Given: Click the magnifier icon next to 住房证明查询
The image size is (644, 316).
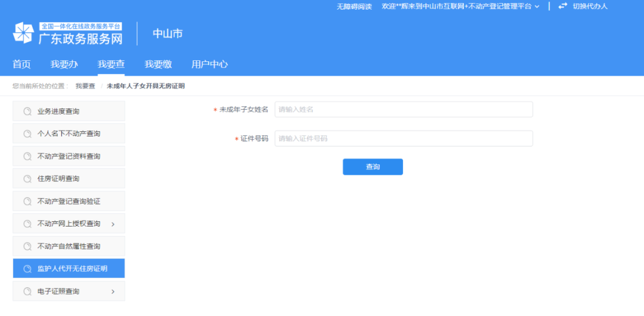Looking at the screenshot, I should 27,179.
